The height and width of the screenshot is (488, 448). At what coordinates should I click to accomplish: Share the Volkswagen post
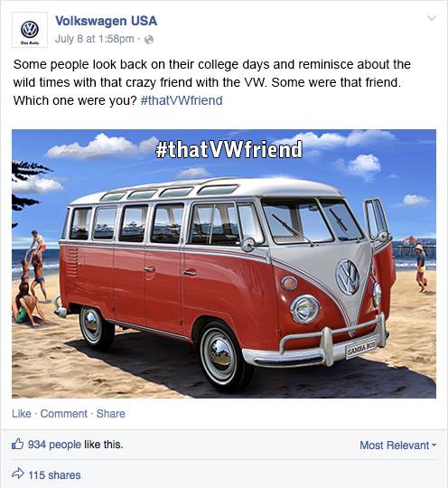pyautogui.click(x=110, y=414)
